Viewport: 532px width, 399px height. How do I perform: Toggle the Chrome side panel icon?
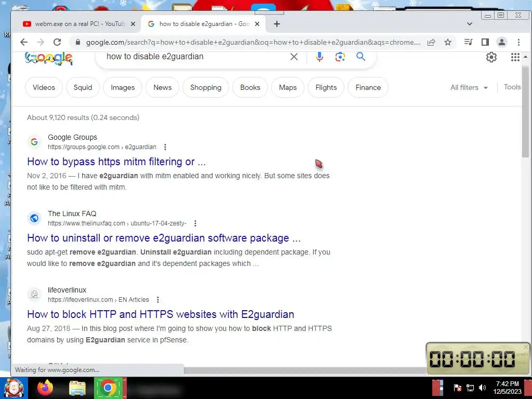pos(485,42)
